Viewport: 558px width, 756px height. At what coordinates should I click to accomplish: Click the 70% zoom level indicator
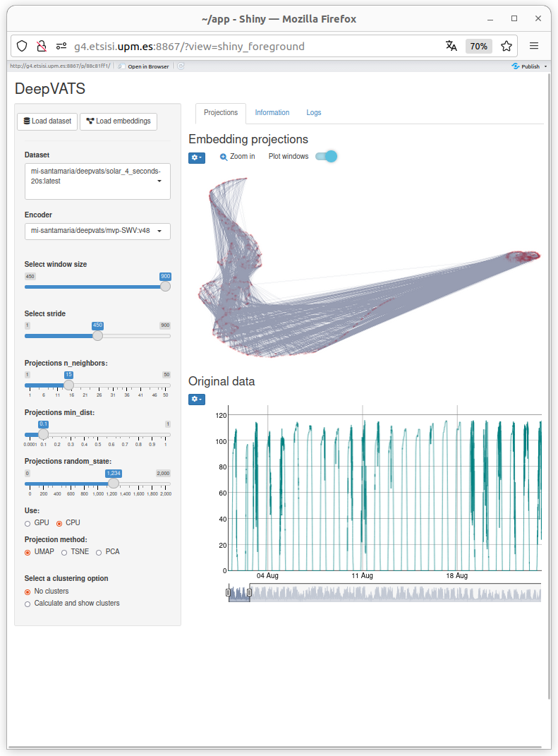click(478, 47)
